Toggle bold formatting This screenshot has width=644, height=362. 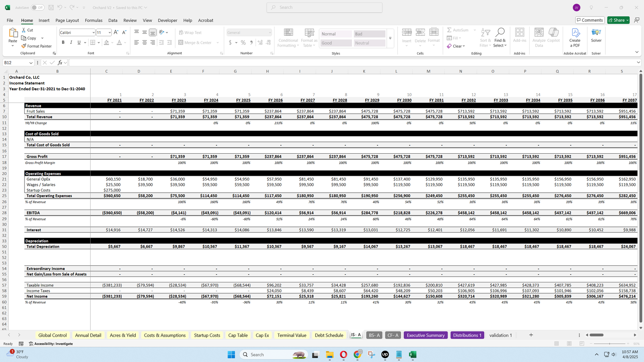point(63,43)
